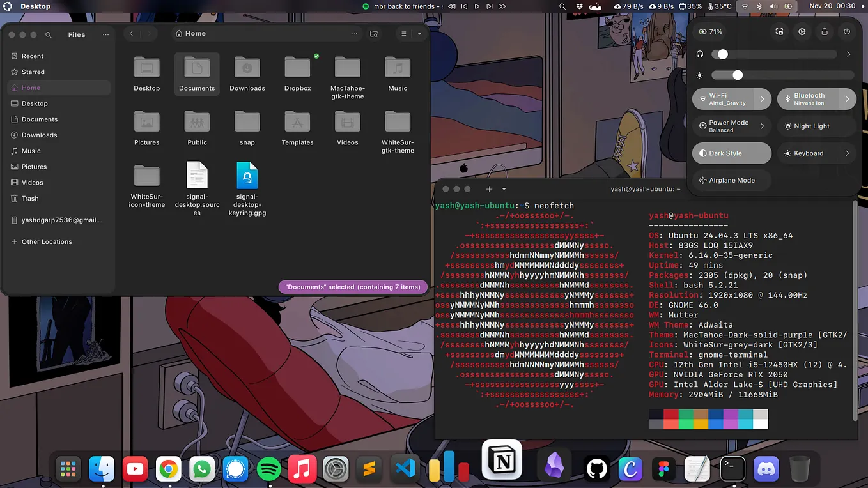The image size is (868, 488).
Task: Start Discord from the dock
Action: point(766,468)
